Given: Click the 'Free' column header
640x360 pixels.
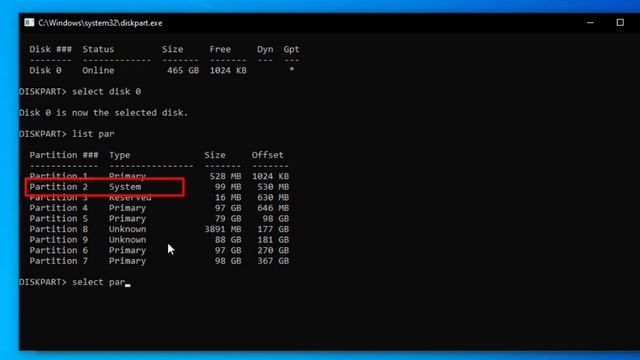Looking at the screenshot, I should click(x=220, y=49).
